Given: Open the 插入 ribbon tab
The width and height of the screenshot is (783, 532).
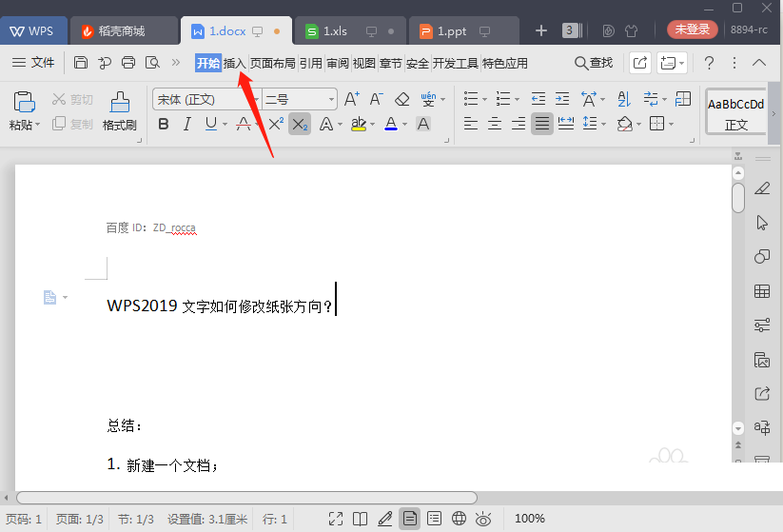Looking at the screenshot, I should (x=234, y=63).
